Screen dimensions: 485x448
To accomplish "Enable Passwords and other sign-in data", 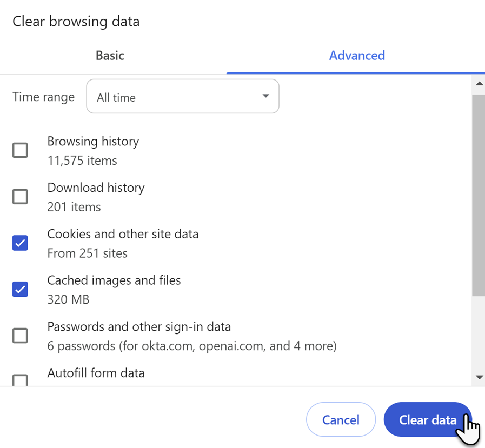I will [x=19, y=336].
